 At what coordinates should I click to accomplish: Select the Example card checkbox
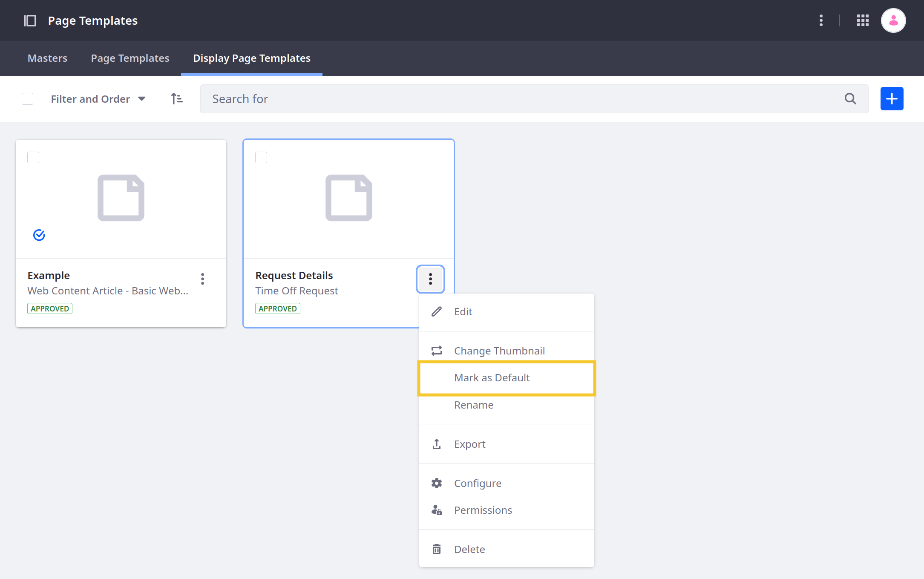pyautogui.click(x=33, y=158)
